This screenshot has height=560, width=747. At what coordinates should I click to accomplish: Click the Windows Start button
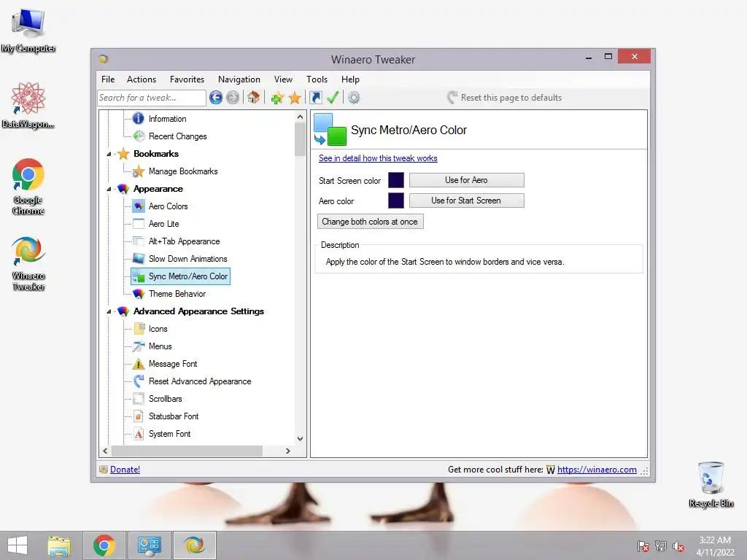pos(18,545)
